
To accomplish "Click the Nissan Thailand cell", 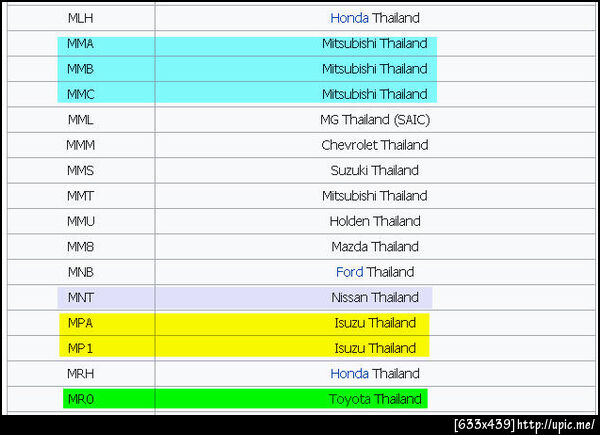I will point(375,297).
